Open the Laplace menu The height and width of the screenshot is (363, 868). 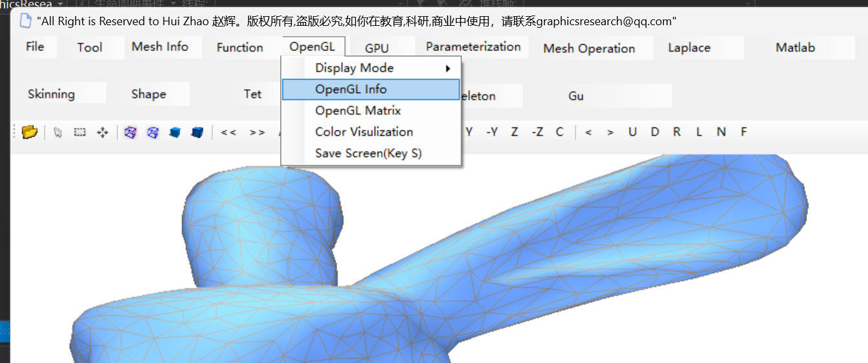[x=689, y=48]
